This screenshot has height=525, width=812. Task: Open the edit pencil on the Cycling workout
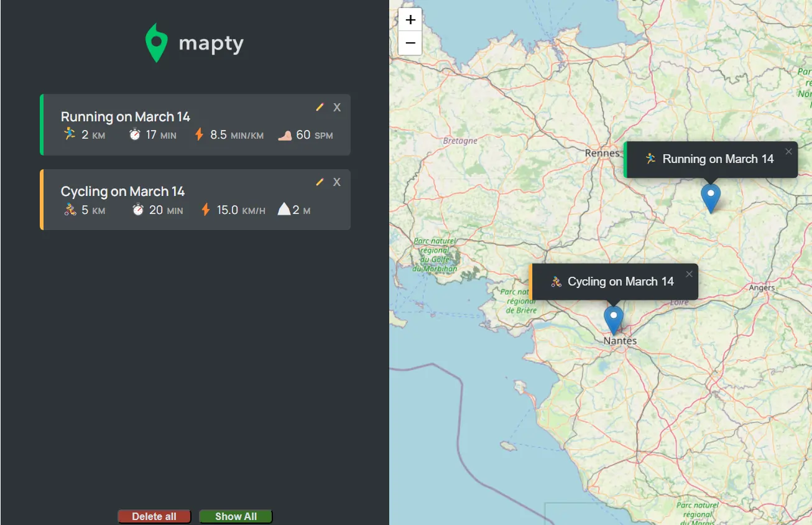[320, 182]
